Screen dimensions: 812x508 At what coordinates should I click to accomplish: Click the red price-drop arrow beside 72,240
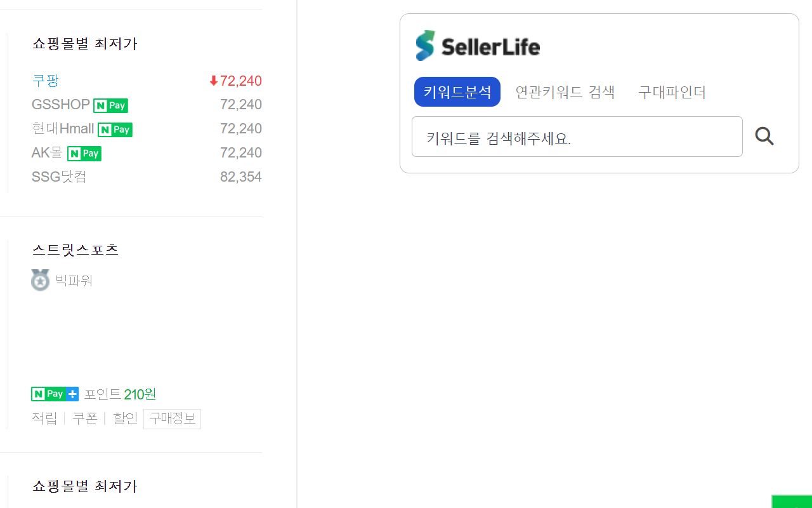212,81
